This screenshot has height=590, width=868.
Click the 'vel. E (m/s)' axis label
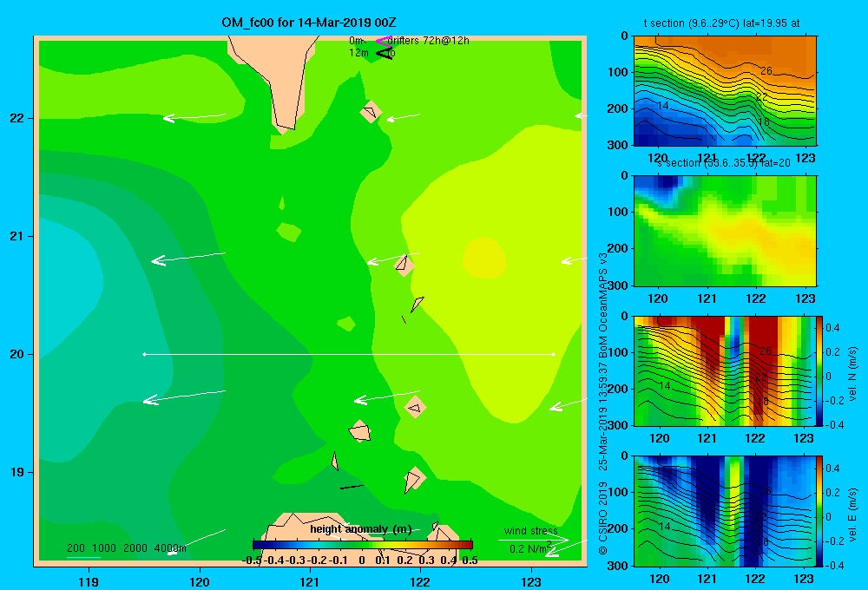point(852,514)
